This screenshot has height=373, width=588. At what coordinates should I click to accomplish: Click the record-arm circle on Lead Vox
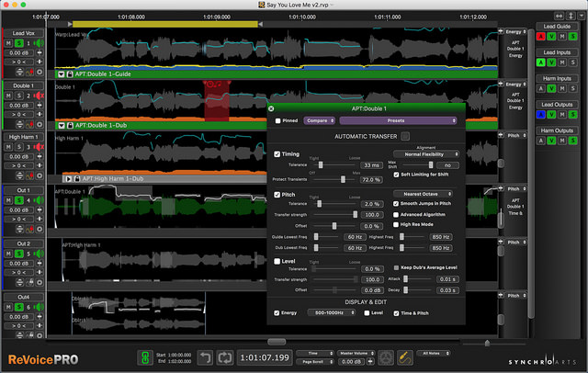pyautogui.click(x=40, y=72)
